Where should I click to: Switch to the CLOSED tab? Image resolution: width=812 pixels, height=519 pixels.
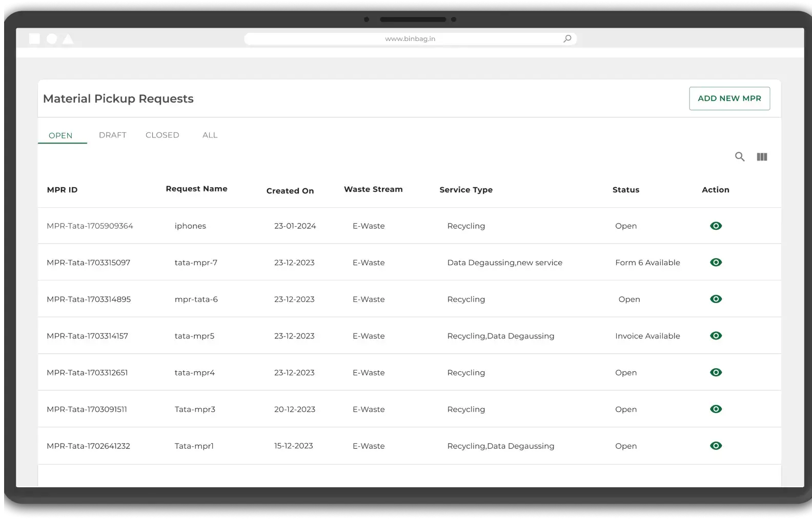point(162,135)
